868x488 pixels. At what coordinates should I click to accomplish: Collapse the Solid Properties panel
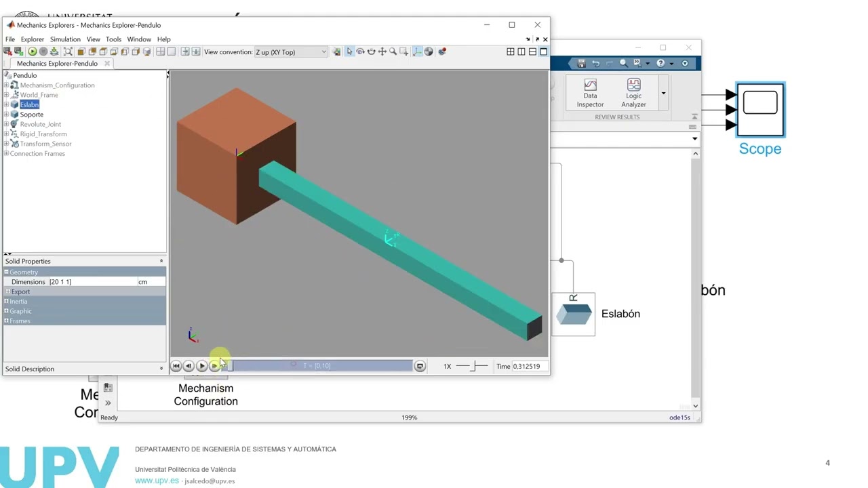tap(161, 261)
